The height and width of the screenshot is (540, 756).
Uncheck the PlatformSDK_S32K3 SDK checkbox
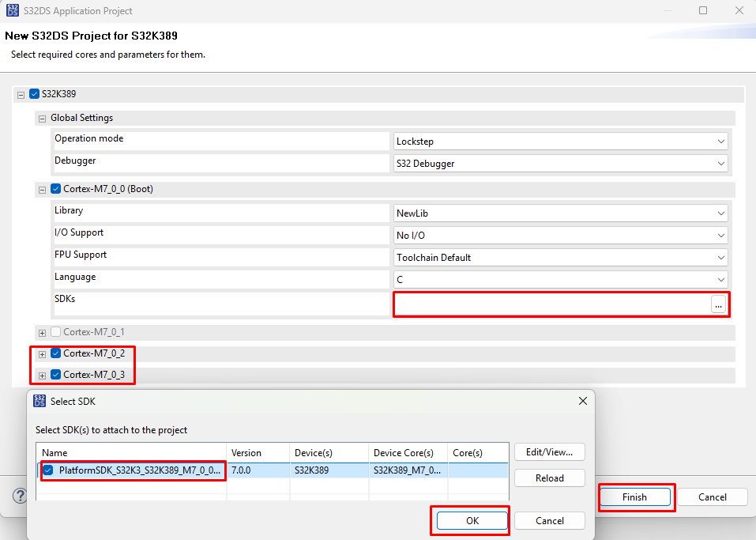49,470
